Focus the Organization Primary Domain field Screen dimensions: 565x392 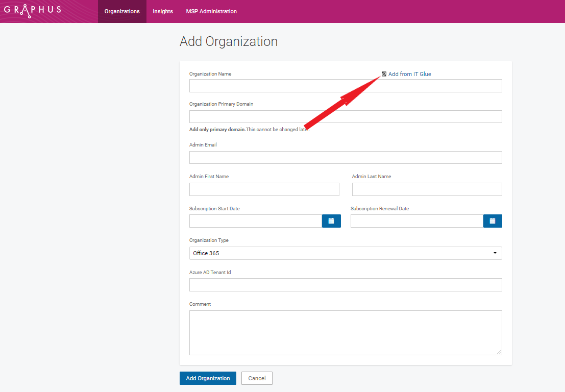pyautogui.click(x=346, y=117)
